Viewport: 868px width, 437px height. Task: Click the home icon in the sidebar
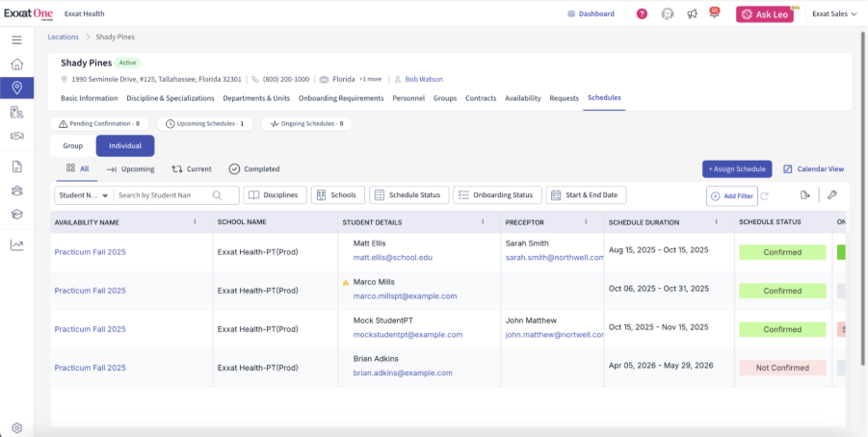[16, 64]
